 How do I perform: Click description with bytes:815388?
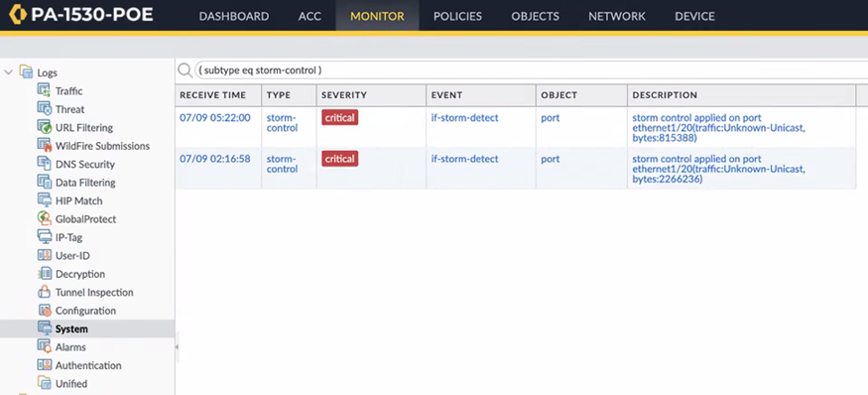pos(718,128)
